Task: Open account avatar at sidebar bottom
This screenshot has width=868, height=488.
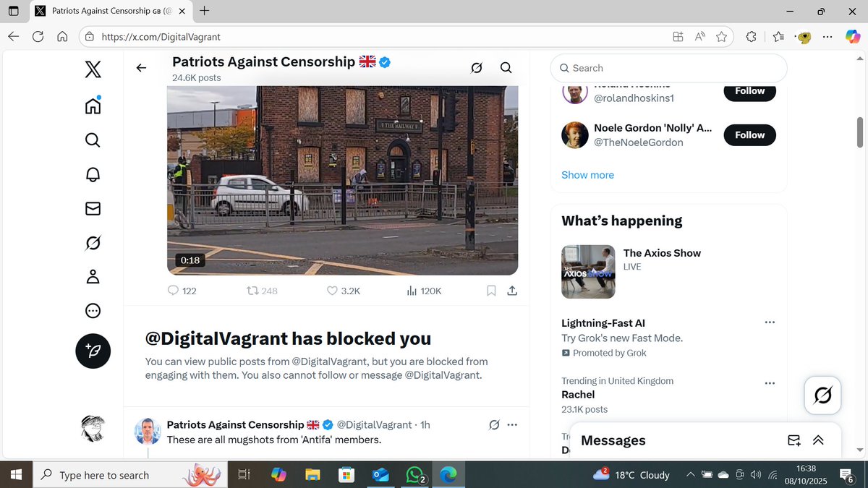Action: (93, 429)
